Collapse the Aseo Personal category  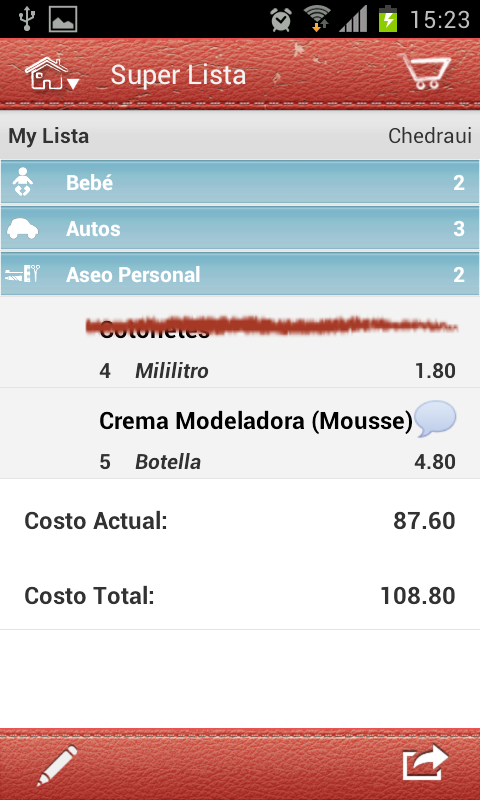tap(240, 274)
